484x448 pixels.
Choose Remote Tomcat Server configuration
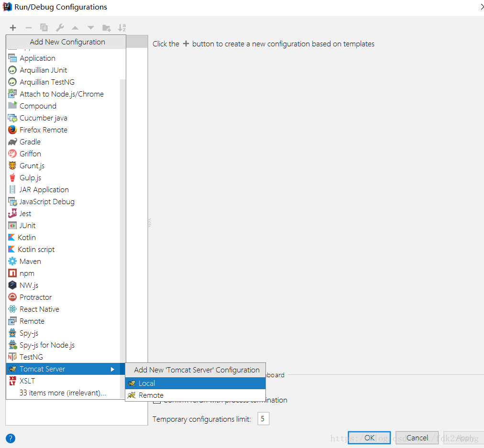196,395
